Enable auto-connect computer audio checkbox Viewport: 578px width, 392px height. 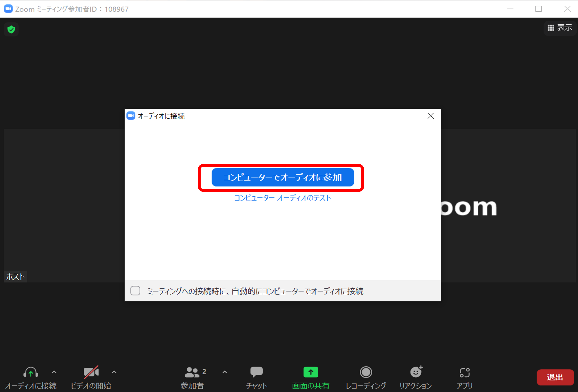pos(135,291)
